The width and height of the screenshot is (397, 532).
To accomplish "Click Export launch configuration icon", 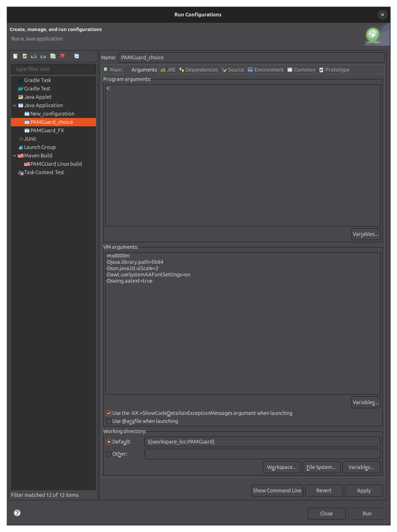I will click(34, 56).
